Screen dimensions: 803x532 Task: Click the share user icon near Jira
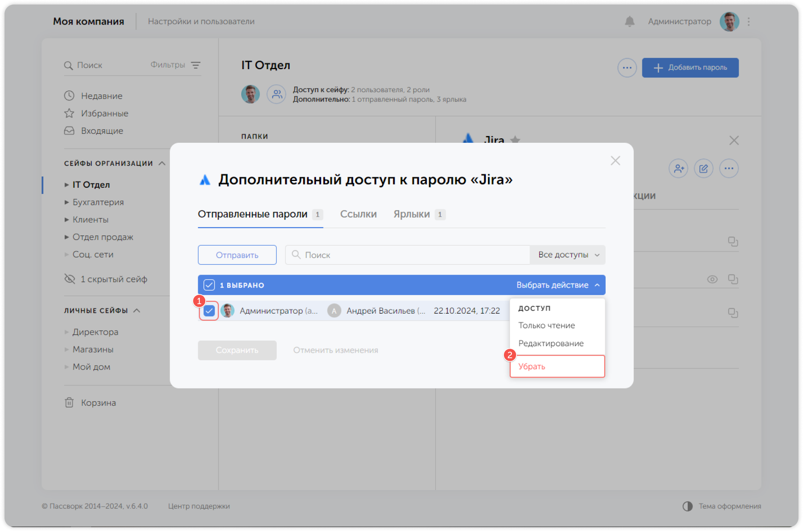679,169
